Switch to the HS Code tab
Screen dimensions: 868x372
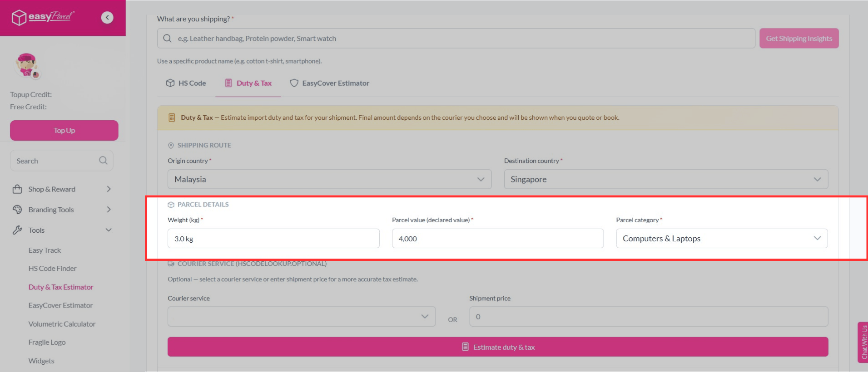coord(186,83)
